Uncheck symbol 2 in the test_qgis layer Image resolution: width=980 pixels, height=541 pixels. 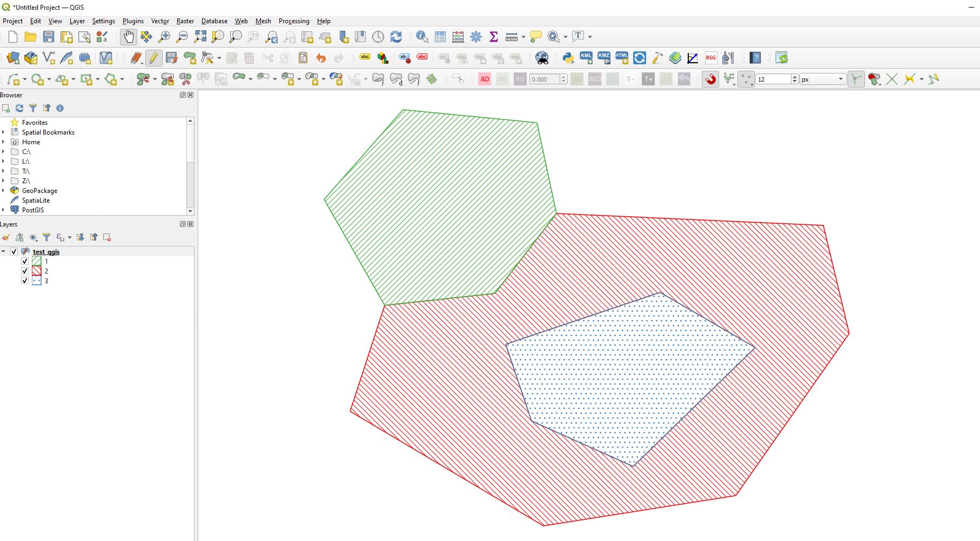pos(25,271)
